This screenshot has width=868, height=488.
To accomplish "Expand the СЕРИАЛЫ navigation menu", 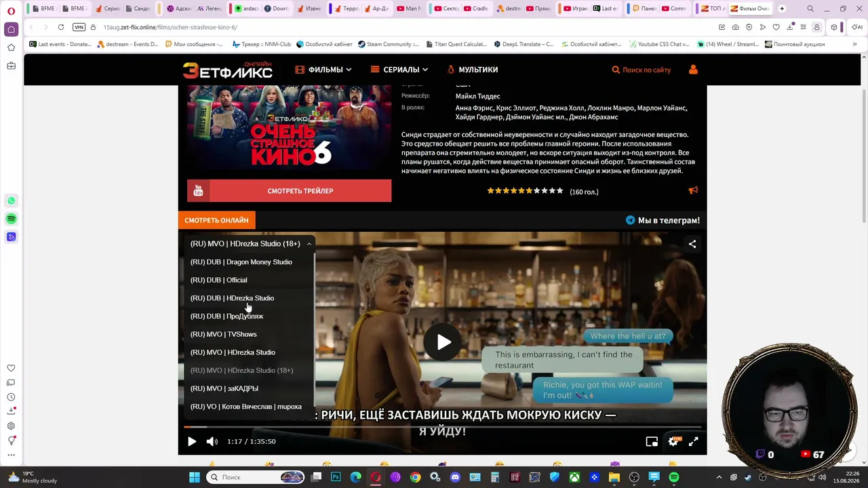I will [x=399, y=69].
